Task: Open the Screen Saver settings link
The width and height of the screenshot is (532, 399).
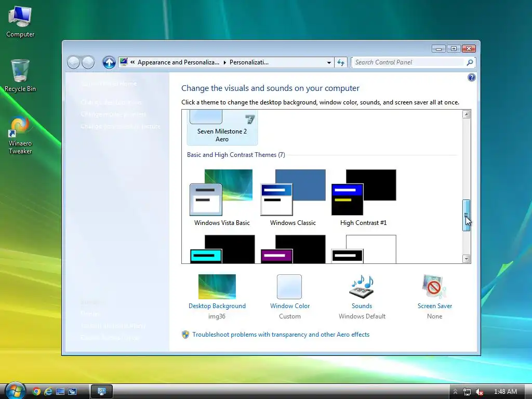Action: [x=435, y=306]
